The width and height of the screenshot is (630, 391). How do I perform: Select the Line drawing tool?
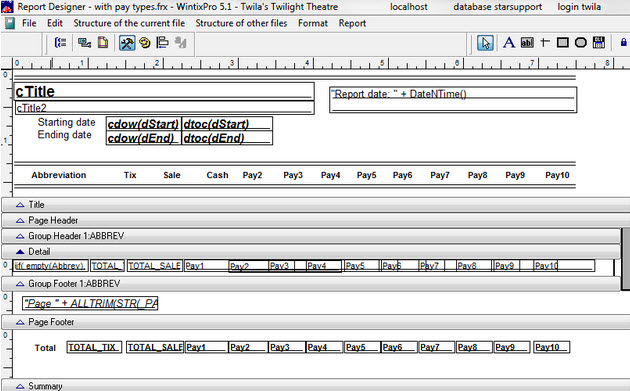pos(545,42)
